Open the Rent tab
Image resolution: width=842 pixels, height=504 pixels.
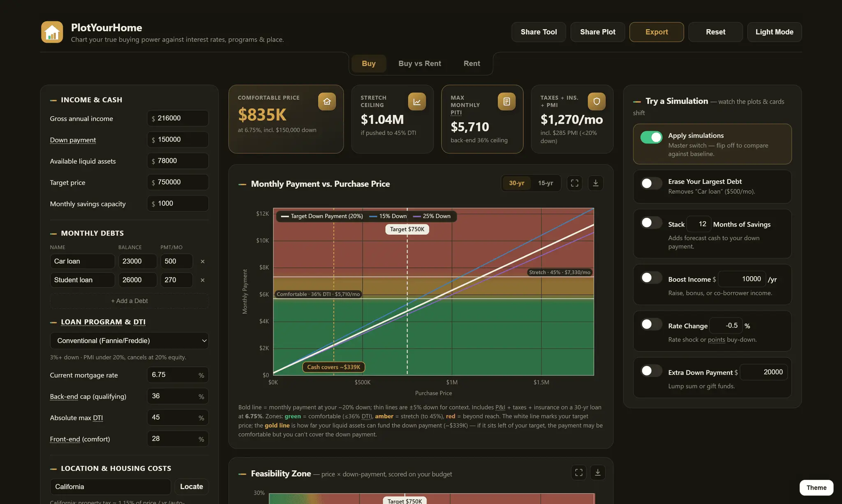point(472,64)
